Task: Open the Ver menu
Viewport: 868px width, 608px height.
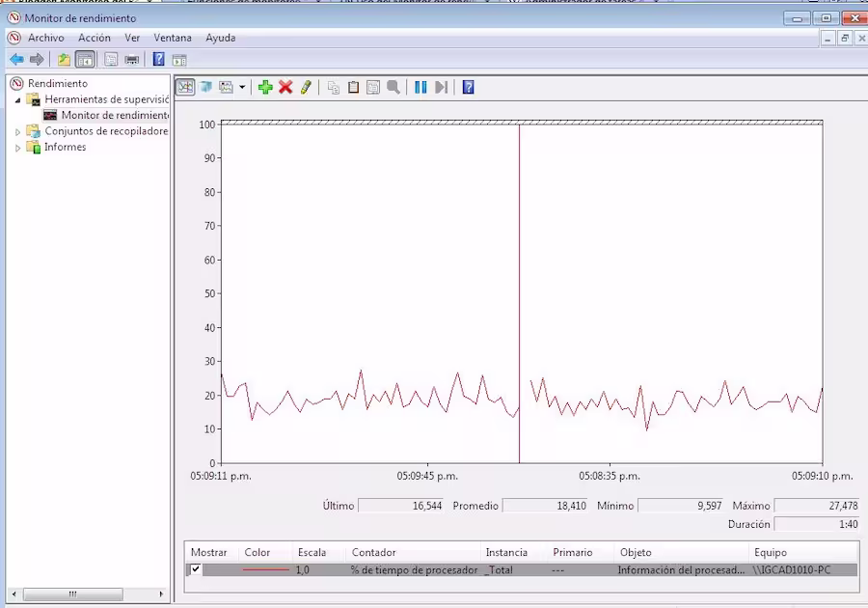Action: pyautogui.click(x=132, y=38)
